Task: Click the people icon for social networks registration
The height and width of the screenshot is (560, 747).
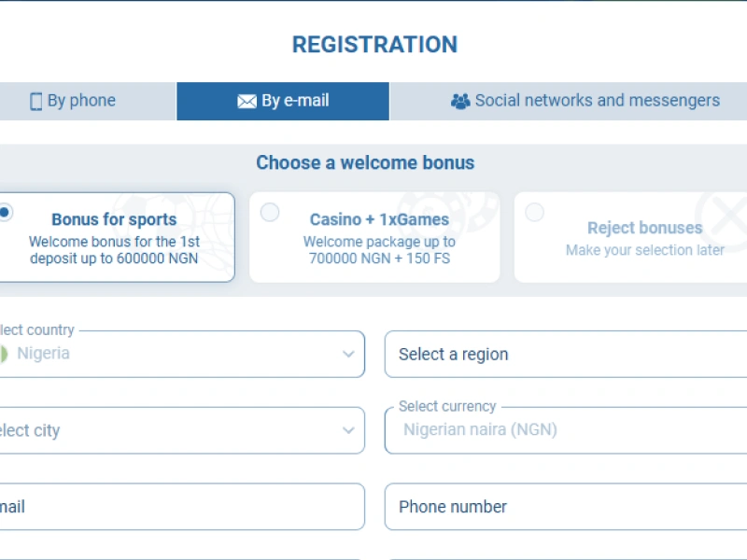Action: click(460, 100)
